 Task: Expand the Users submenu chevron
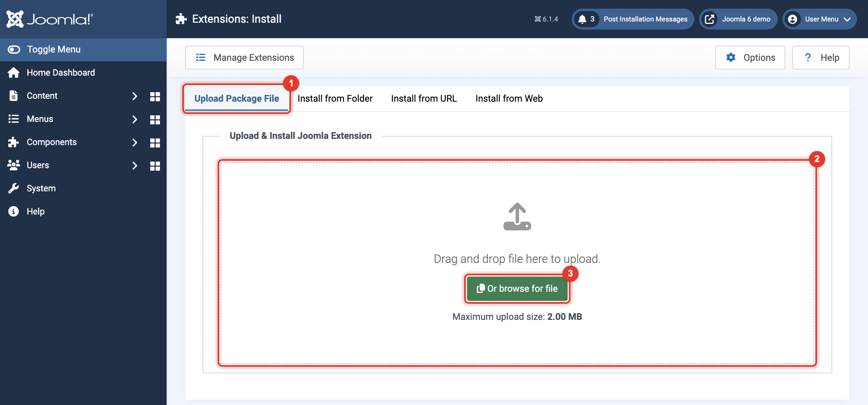[x=135, y=166]
